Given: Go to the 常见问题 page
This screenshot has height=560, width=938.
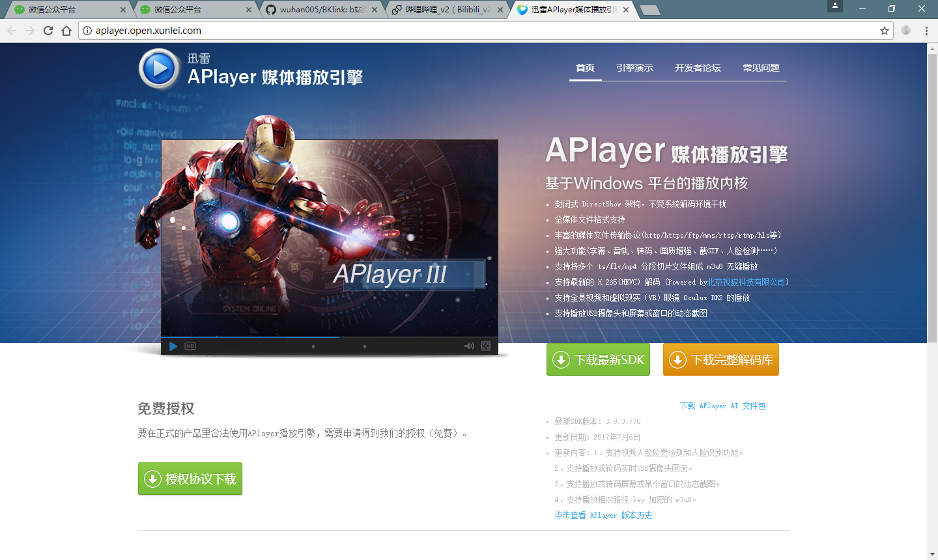Looking at the screenshot, I should click(x=761, y=68).
